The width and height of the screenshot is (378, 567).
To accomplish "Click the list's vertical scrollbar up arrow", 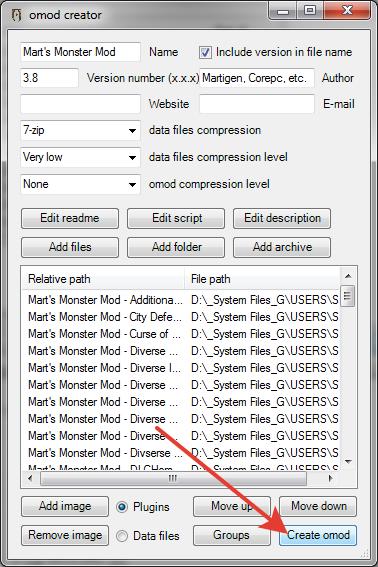I will pos(348,276).
